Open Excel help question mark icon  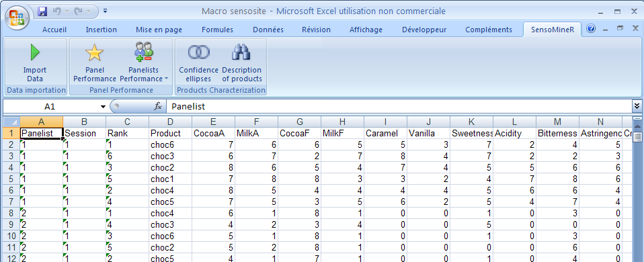click(591, 29)
